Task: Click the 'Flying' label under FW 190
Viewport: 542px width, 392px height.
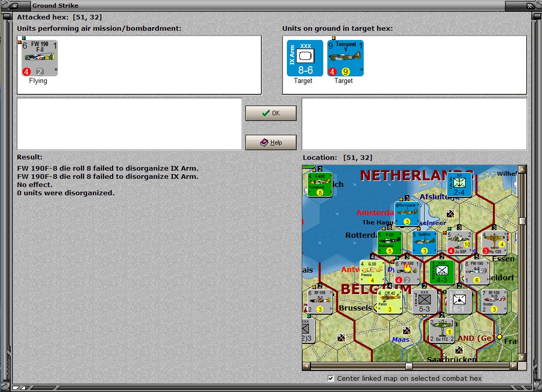Action: [38, 81]
